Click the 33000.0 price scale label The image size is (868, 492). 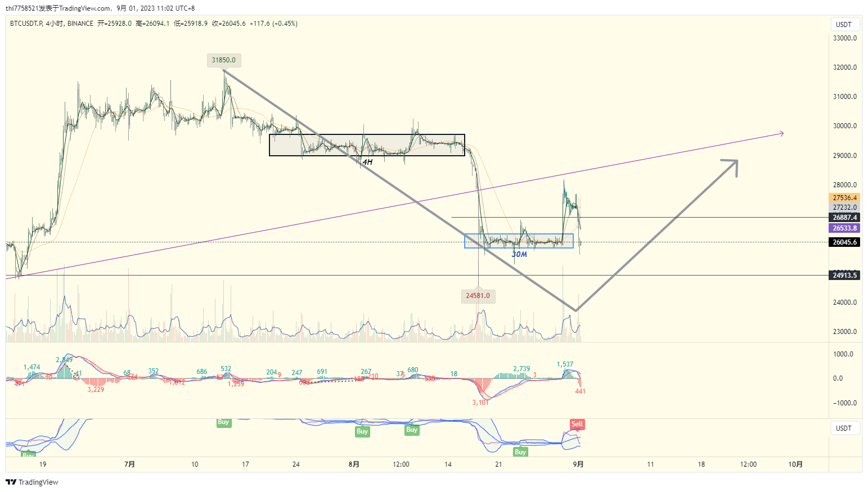[845, 38]
